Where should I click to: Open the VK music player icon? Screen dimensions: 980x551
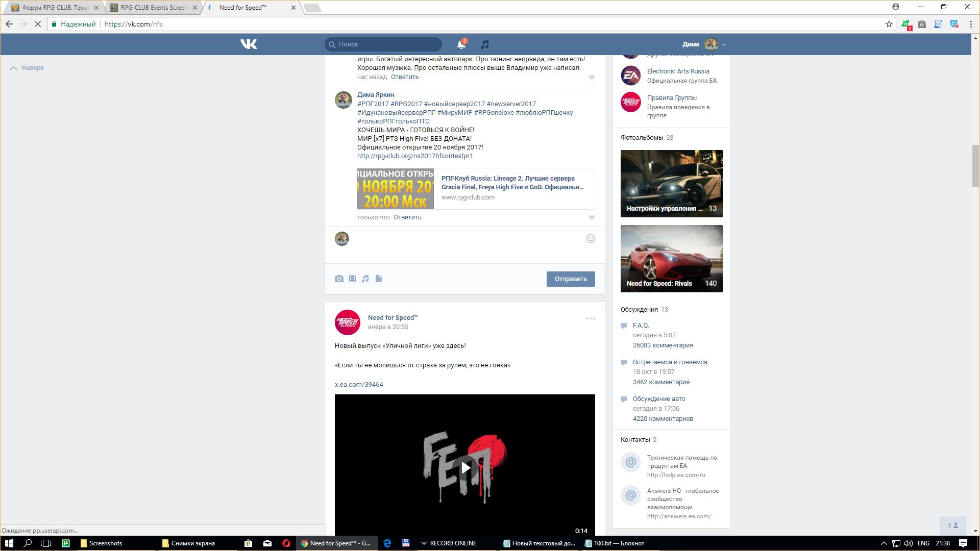click(x=485, y=44)
